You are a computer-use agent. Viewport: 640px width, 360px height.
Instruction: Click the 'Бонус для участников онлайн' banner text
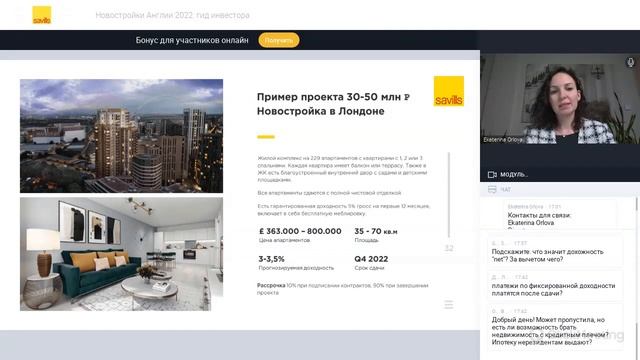(192, 40)
